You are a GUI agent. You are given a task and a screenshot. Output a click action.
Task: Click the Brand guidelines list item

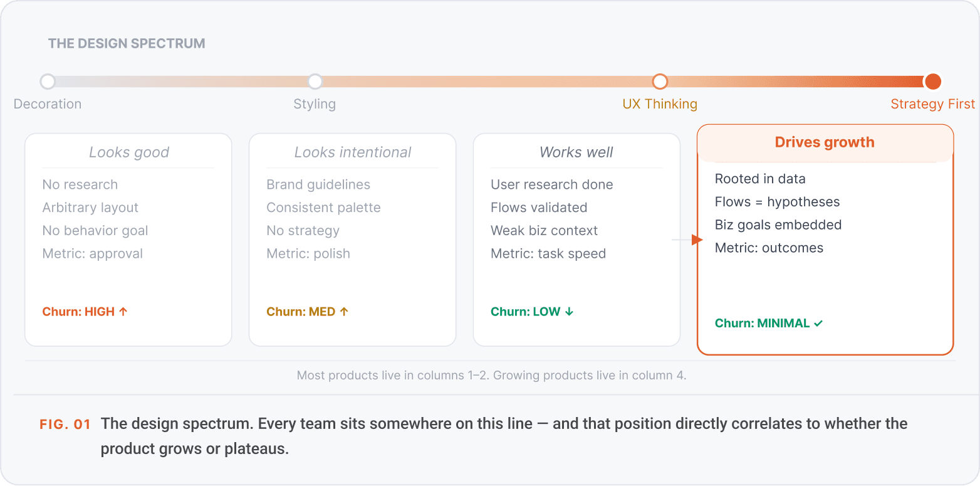[x=318, y=184]
